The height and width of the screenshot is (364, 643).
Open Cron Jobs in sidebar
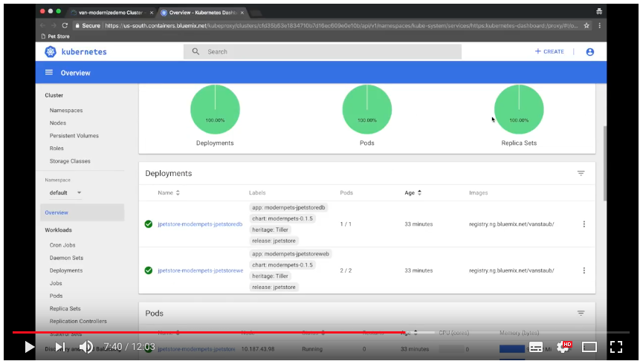[62, 245]
